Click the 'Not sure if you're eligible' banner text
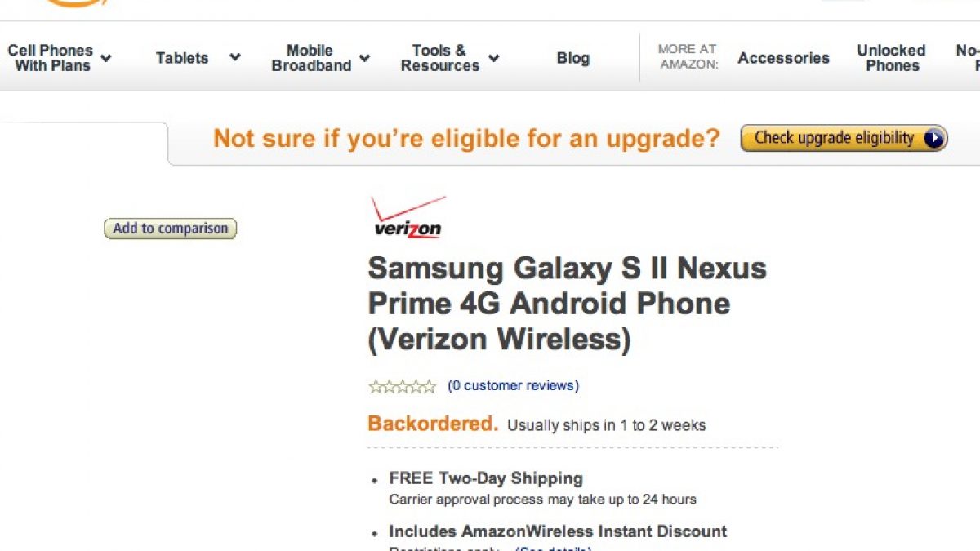 click(466, 138)
